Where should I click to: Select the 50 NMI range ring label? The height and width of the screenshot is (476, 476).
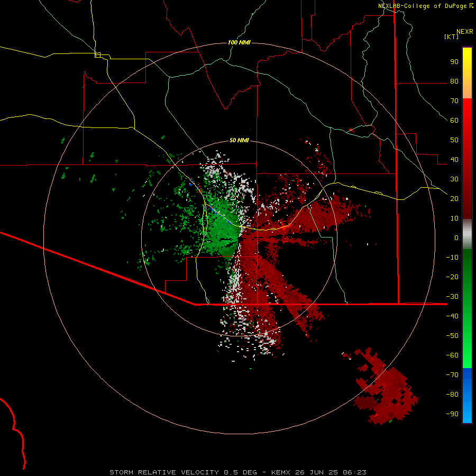239,140
